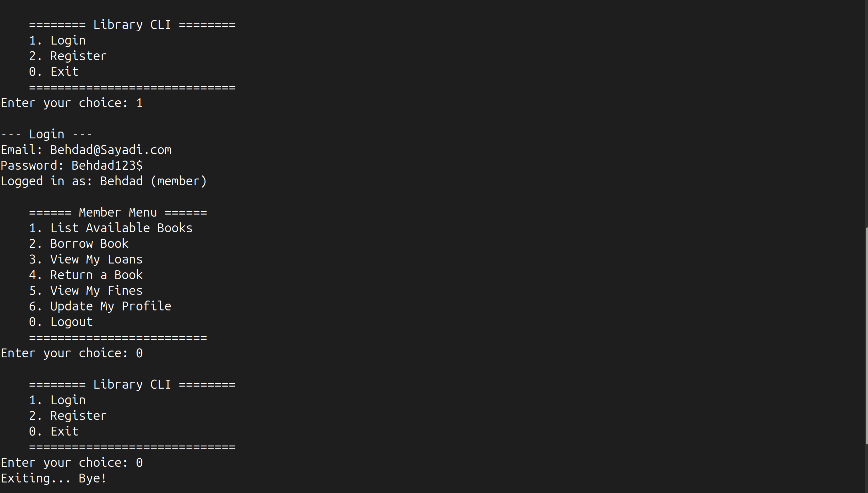The width and height of the screenshot is (868, 493).
Task: Select the Update My Profile option
Action: tap(110, 306)
